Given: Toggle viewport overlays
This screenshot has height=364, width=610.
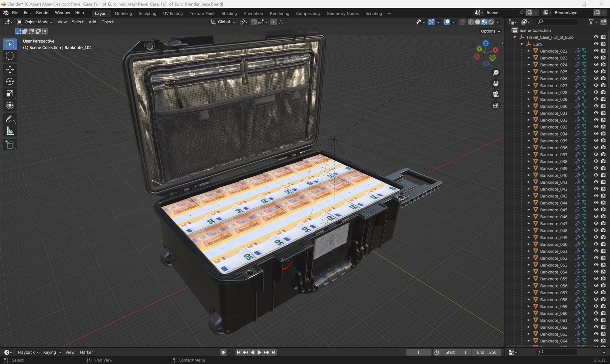Looking at the screenshot, I should pyautogui.click(x=447, y=22).
